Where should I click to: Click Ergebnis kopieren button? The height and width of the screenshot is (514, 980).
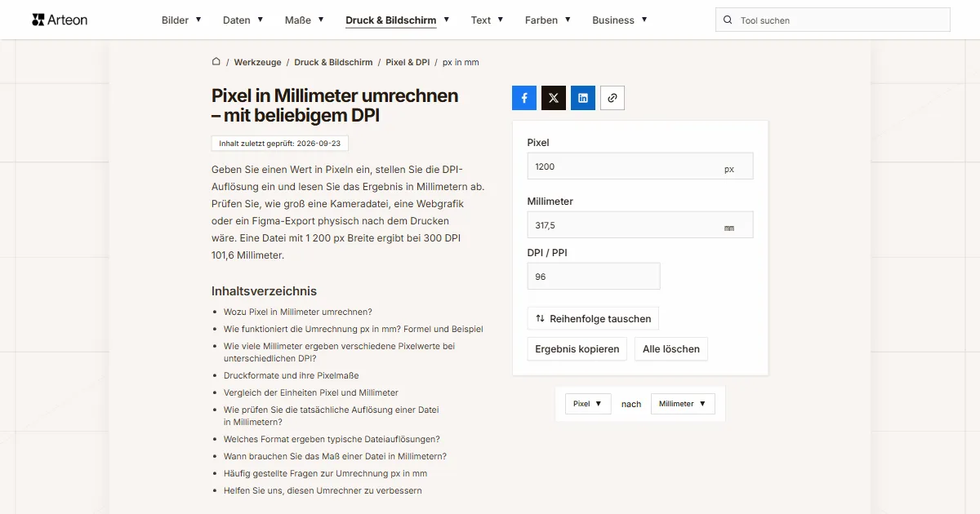[x=577, y=349]
